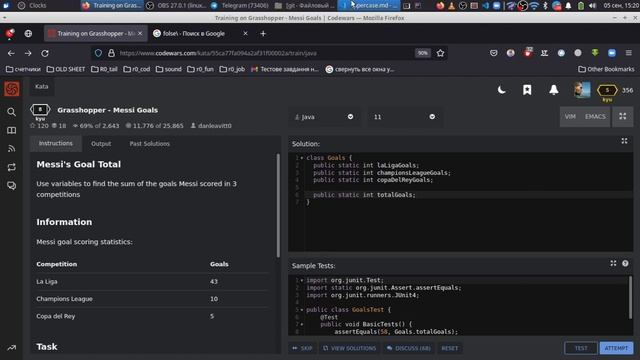Screen dimensions: 640x360
Task: Enable EMACS editor mode
Action: [x=595, y=117]
